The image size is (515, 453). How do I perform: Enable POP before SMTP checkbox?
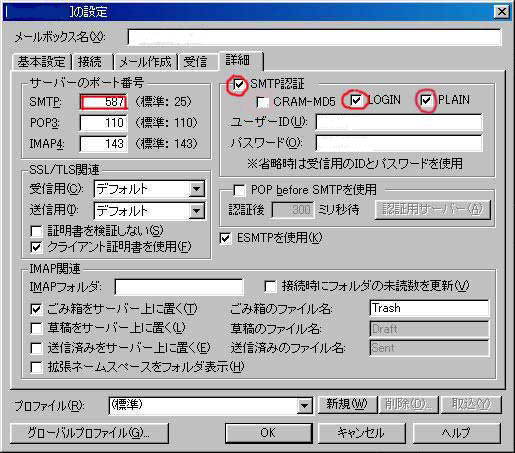pyautogui.click(x=239, y=190)
